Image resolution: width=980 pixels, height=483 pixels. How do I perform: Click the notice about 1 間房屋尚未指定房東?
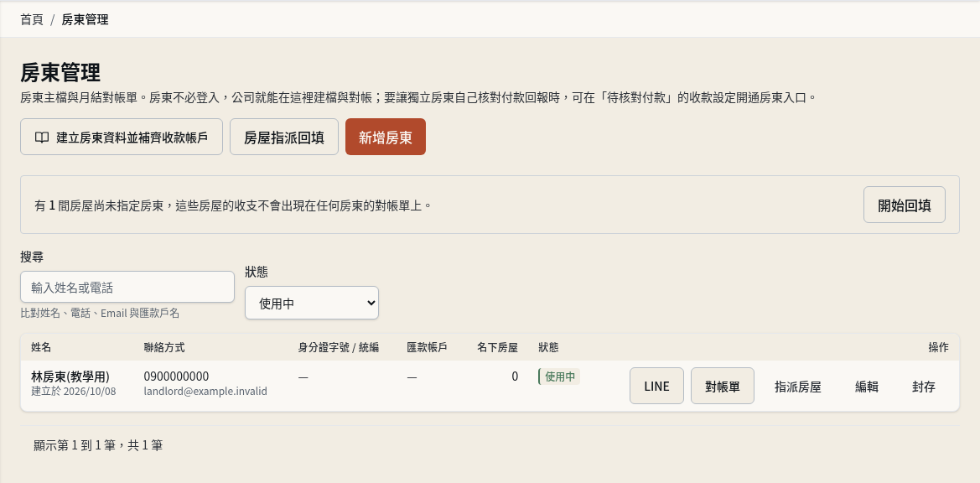pyautogui.click(x=233, y=205)
